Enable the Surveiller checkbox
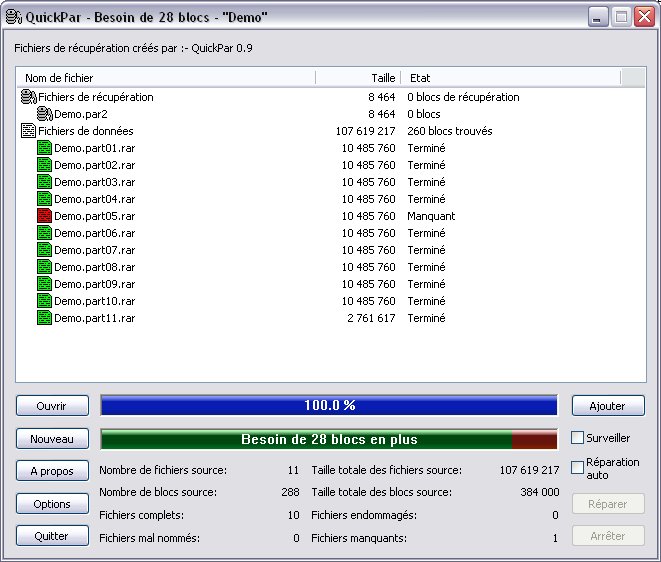 (x=577, y=438)
